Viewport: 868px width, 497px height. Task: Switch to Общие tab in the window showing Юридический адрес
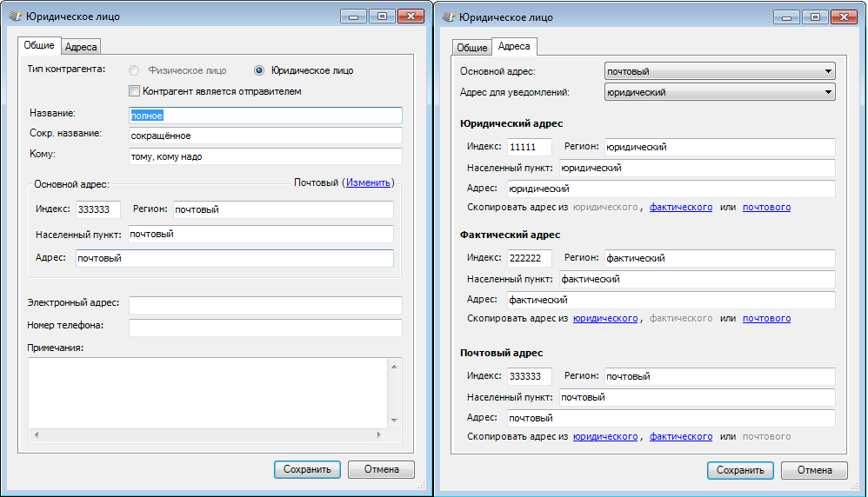pyautogui.click(x=472, y=48)
